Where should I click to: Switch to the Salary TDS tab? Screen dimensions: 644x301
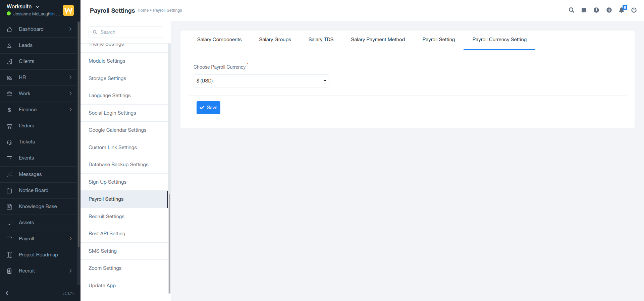pyautogui.click(x=321, y=40)
